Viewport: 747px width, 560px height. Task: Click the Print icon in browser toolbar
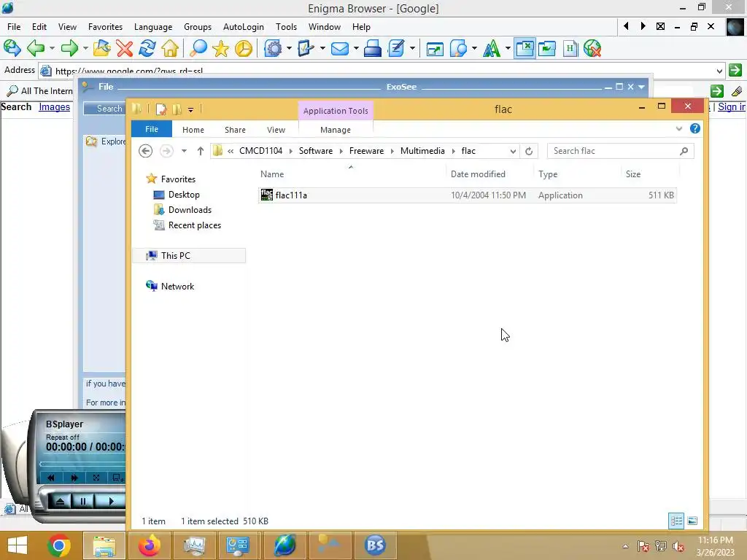click(373, 48)
